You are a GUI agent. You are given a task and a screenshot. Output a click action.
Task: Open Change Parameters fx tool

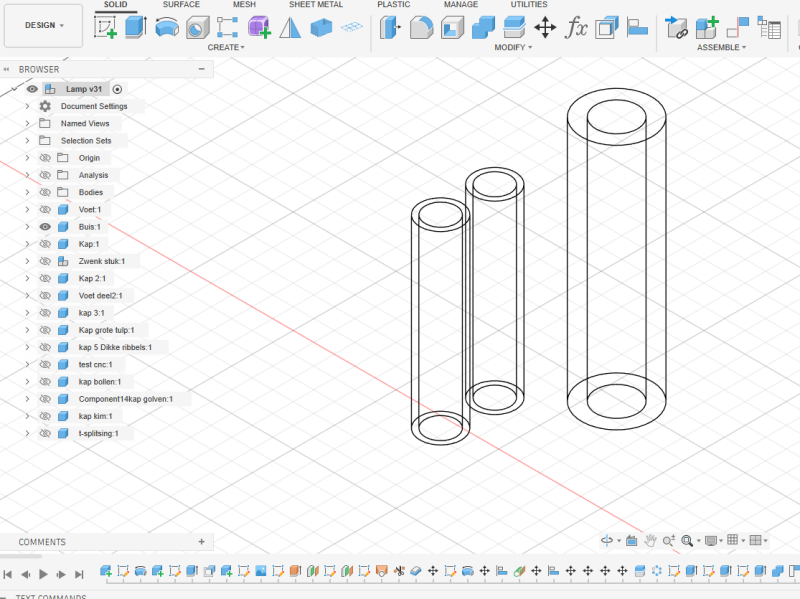[576, 27]
